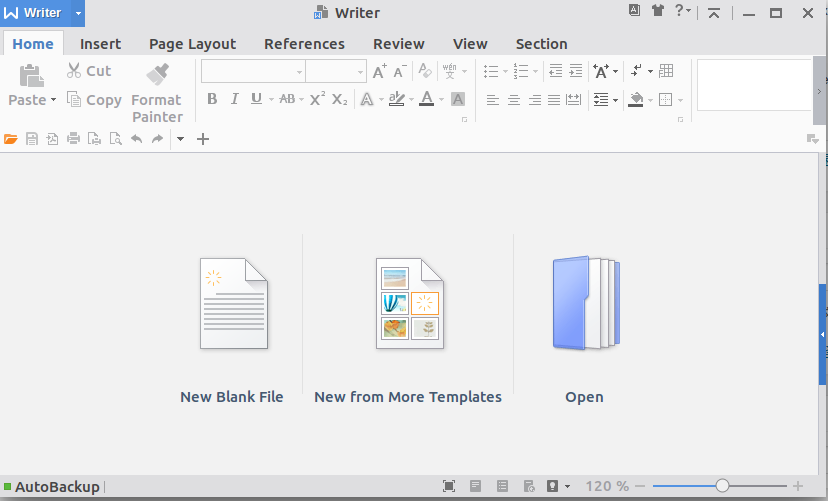Click the Save floppy disk icon
Screen dimensions: 828x501
pyautogui.click(x=32, y=139)
